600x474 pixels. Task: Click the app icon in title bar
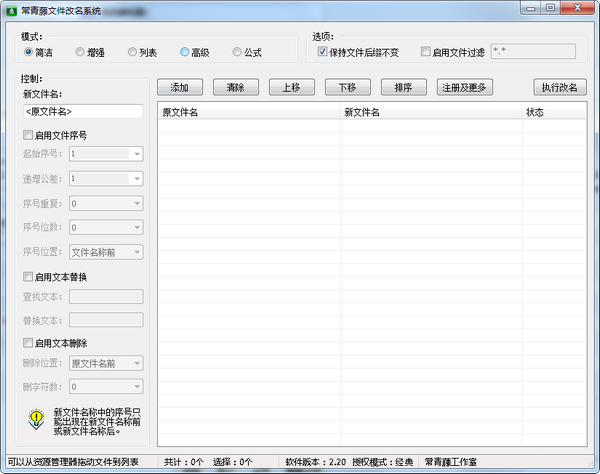12,11
